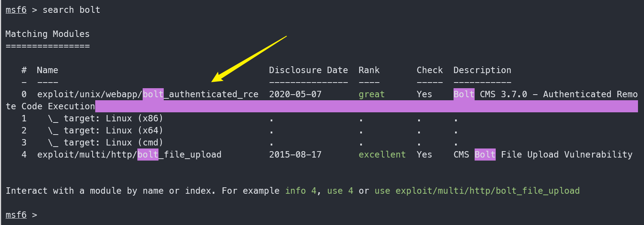The image size is (644, 225).
Task: Select module path exploit/multi/http/bolt_file_upload in row 4
Action: 129,155
